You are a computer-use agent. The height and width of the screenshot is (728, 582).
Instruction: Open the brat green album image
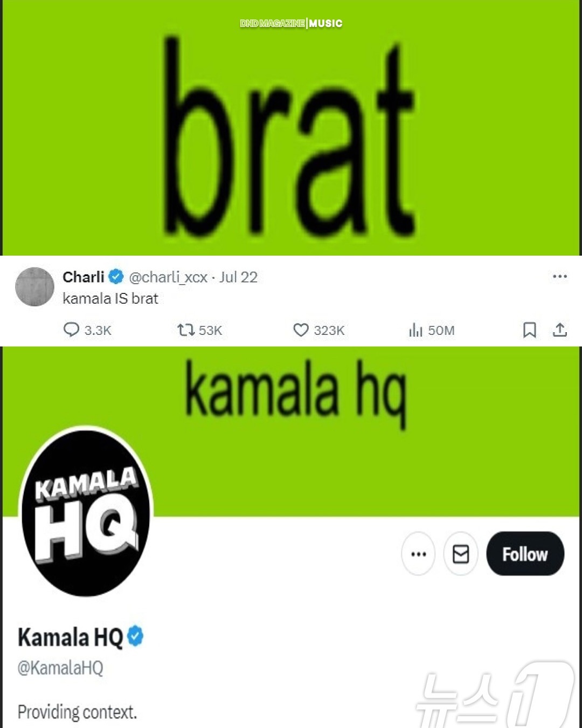coord(291,128)
